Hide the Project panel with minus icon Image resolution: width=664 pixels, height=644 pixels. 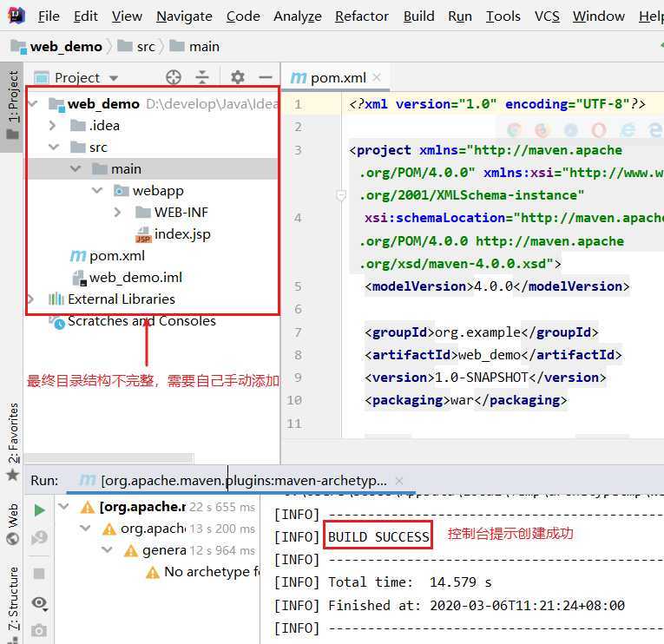pos(266,77)
